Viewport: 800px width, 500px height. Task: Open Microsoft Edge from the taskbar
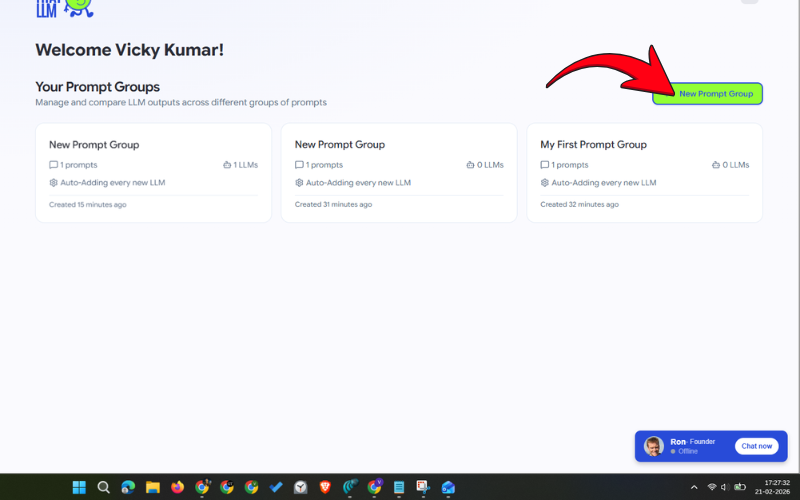point(128,487)
